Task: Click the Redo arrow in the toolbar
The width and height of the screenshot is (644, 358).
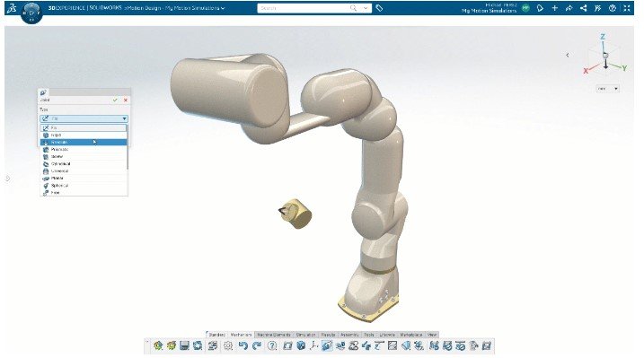Action: (257, 345)
